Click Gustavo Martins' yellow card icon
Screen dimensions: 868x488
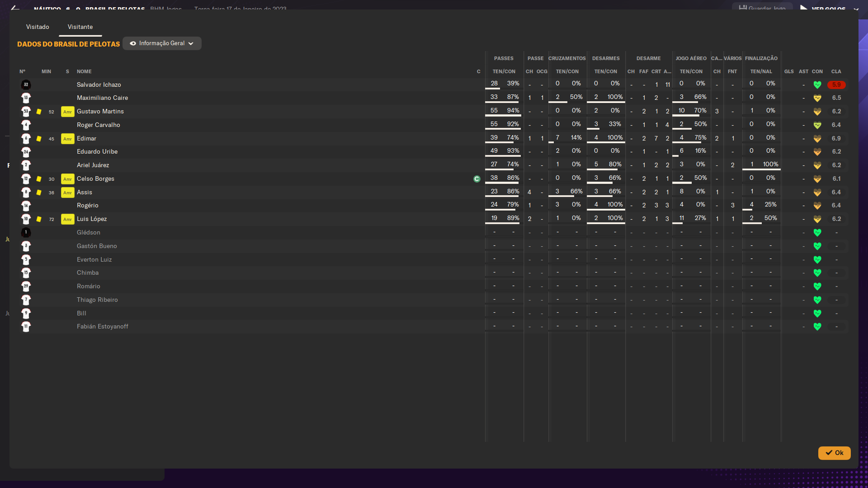pos(39,112)
